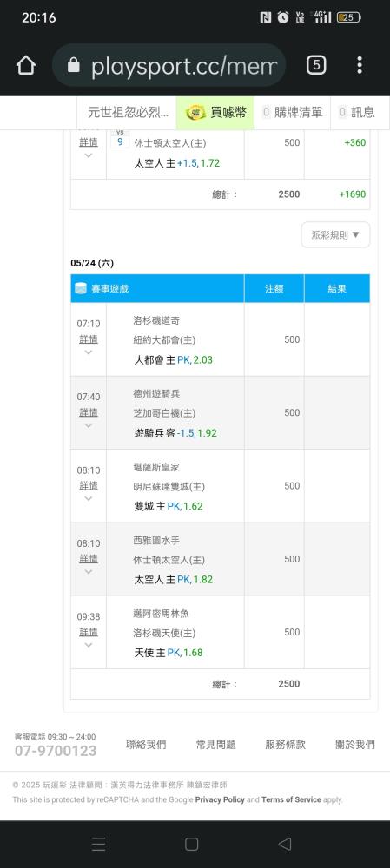Open the tab switcher showing 5 tabs
The width and height of the screenshot is (390, 868).
(316, 65)
